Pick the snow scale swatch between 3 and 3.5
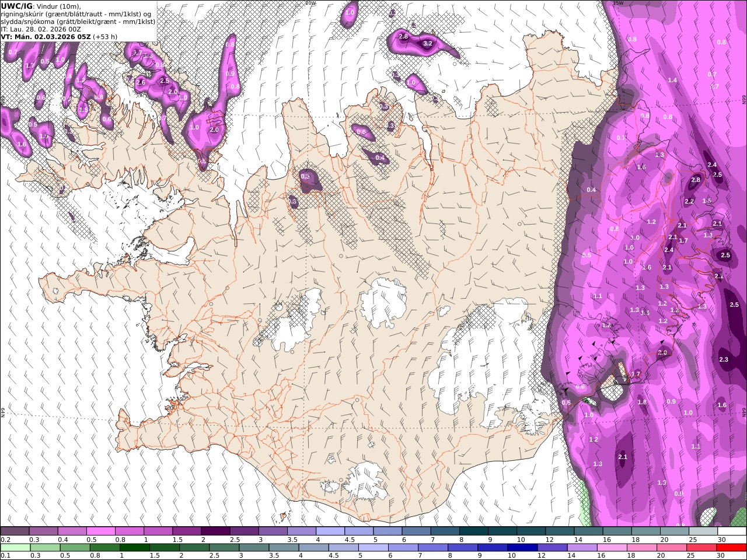The width and height of the screenshot is (747, 560). click(x=273, y=531)
